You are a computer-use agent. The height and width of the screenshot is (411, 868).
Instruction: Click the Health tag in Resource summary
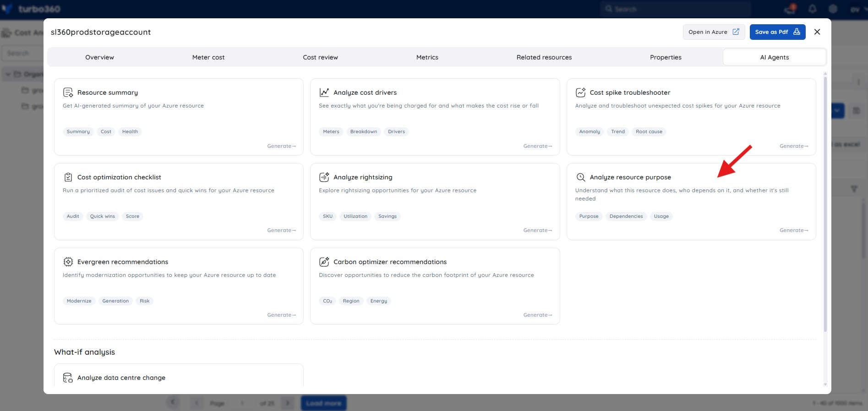(x=130, y=131)
